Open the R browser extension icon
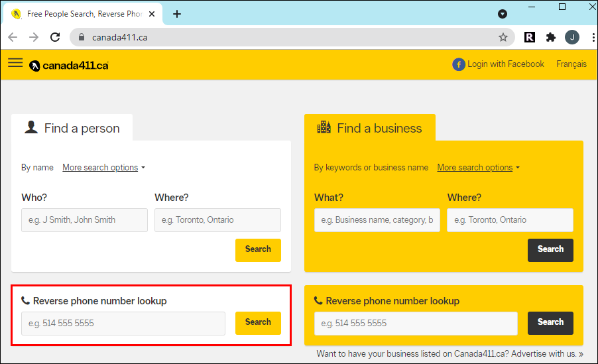The image size is (598, 364). click(529, 37)
